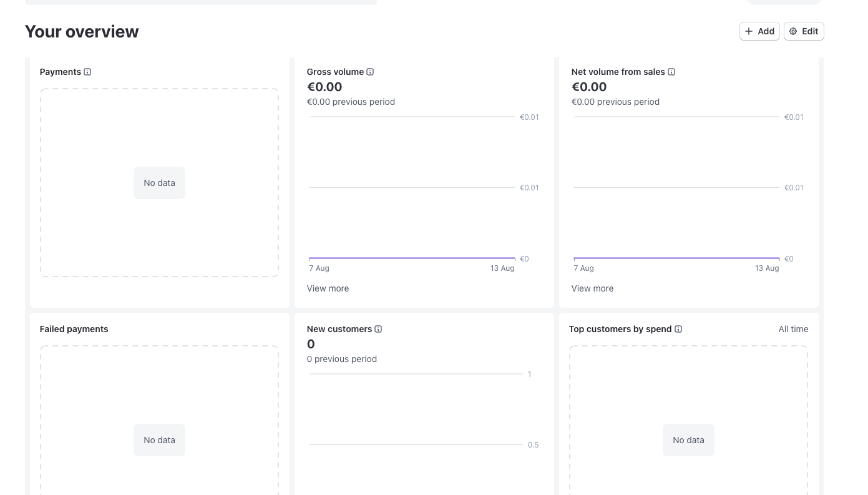Click the gear icon in the Edit button
Viewport: 868px width, 495px height.
pyautogui.click(x=794, y=31)
